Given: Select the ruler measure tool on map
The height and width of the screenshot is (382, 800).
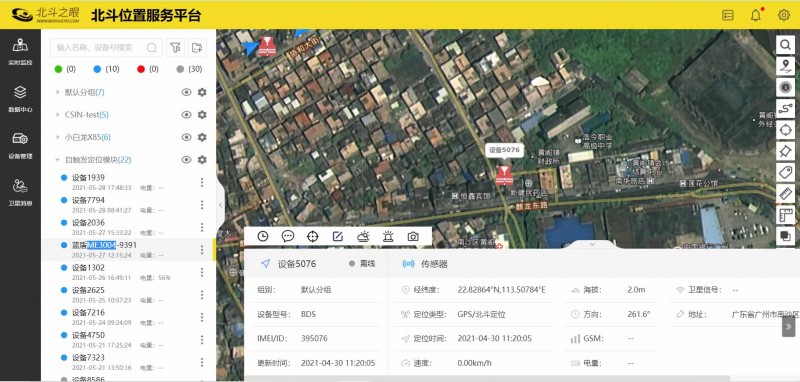Looking at the screenshot, I should [785, 193].
